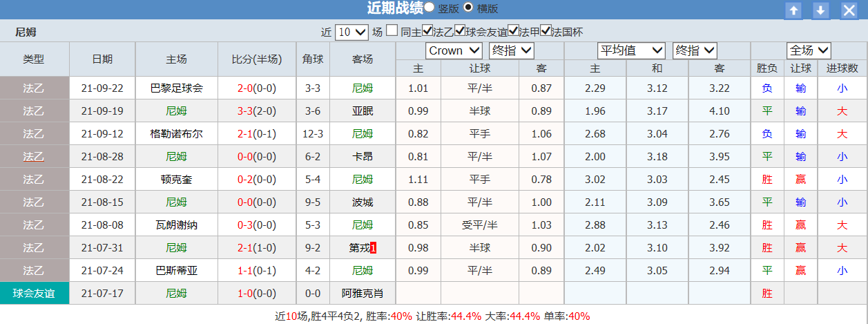Click the 尼姆 team title label
Viewport: 868px width, 324px height.
(26, 32)
